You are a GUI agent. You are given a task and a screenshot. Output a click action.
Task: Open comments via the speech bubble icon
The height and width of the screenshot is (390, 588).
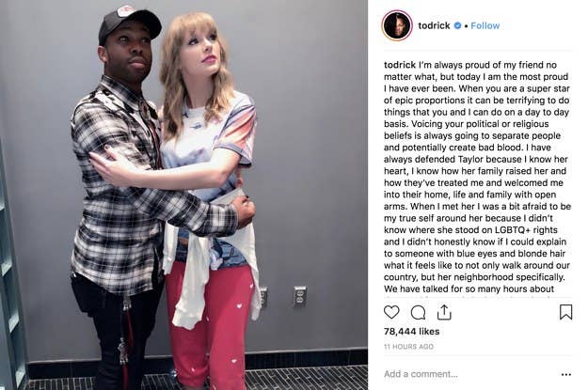click(x=418, y=312)
